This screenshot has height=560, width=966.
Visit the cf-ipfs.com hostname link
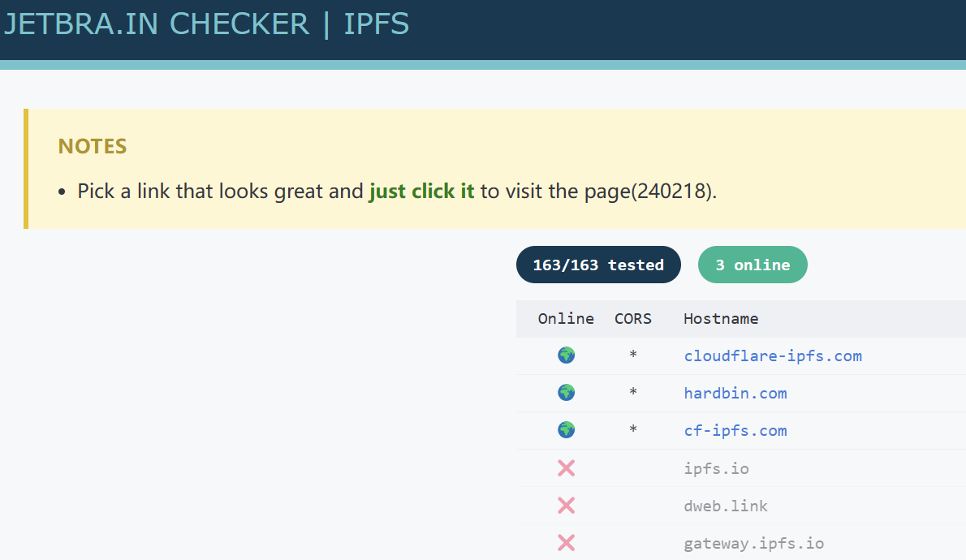pyautogui.click(x=735, y=430)
